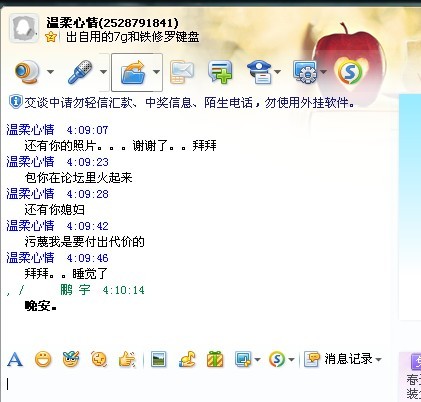This screenshot has width=421, height=402.
Task: Send a window shake pointing-hand icon
Action: tap(127, 360)
